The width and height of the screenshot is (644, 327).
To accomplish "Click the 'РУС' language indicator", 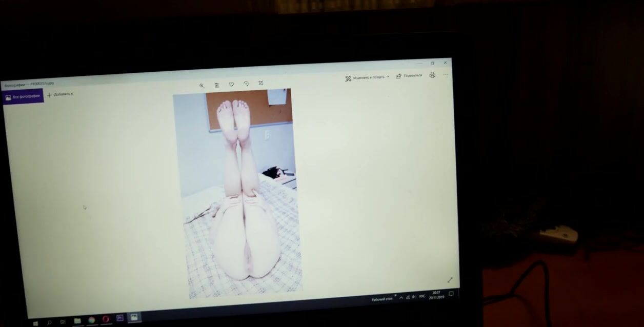I will (422, 296).
